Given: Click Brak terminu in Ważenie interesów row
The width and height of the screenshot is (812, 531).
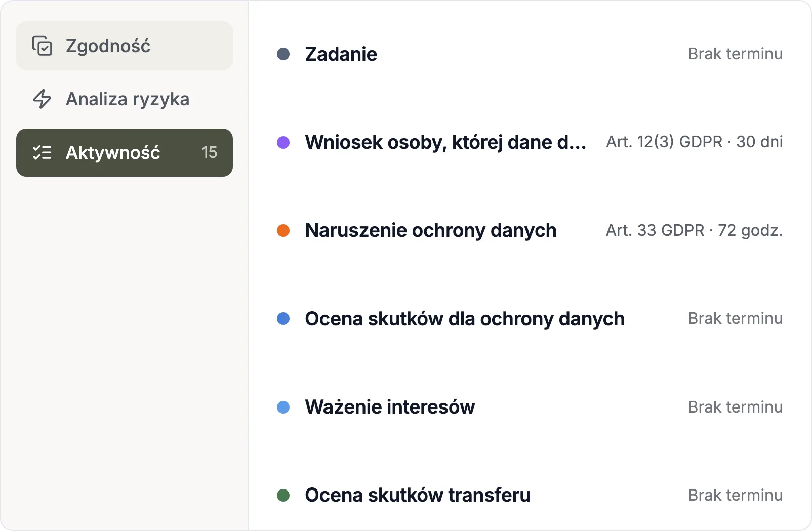Looking at the screenshot, I should point(736,407).
